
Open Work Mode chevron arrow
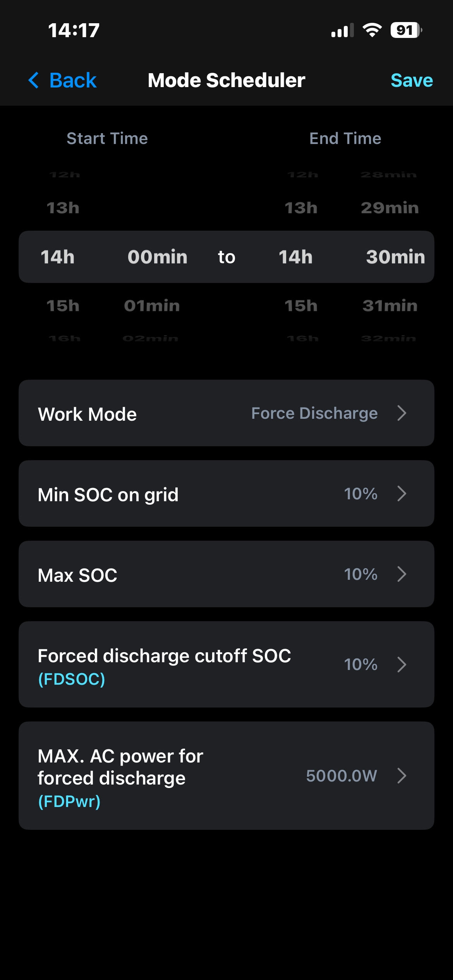pyautogui.click(x=402, y=413)
